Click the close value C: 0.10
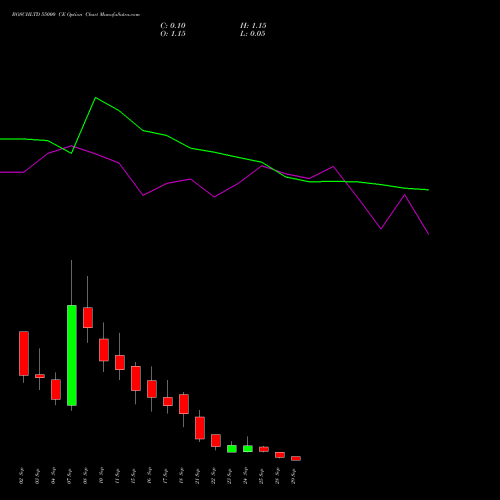 [173, 26]
